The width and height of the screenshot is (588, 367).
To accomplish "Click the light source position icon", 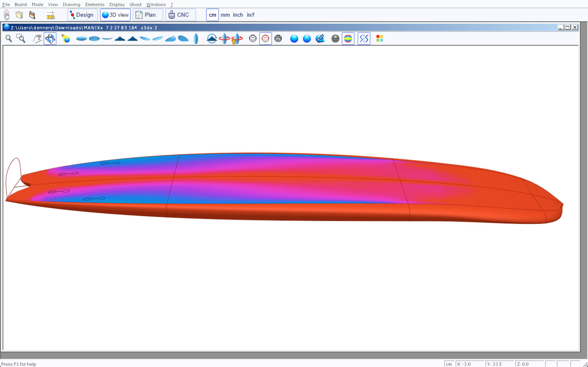I will 66,39.
